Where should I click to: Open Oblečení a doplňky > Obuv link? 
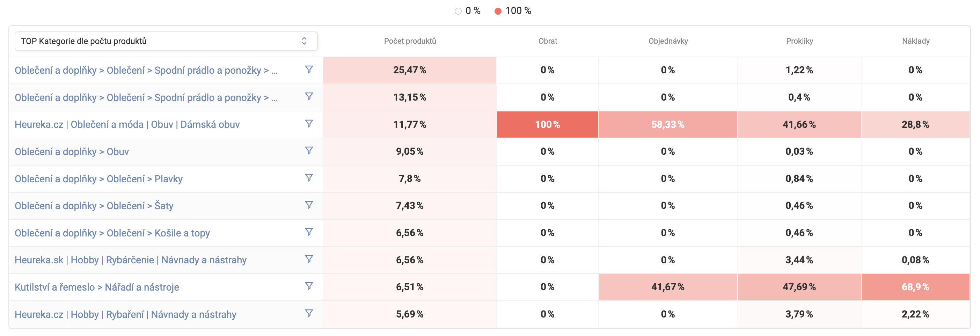72,152
